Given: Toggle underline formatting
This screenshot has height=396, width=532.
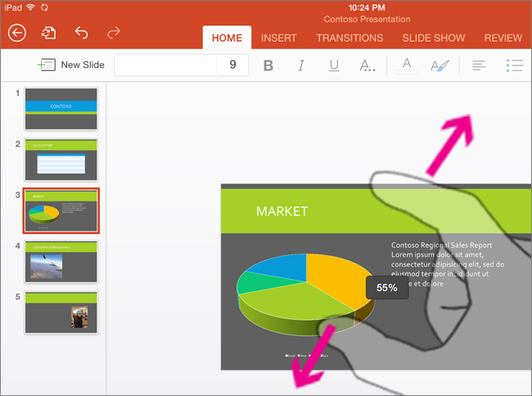Looking at the screenshot, I should (334, 65).
